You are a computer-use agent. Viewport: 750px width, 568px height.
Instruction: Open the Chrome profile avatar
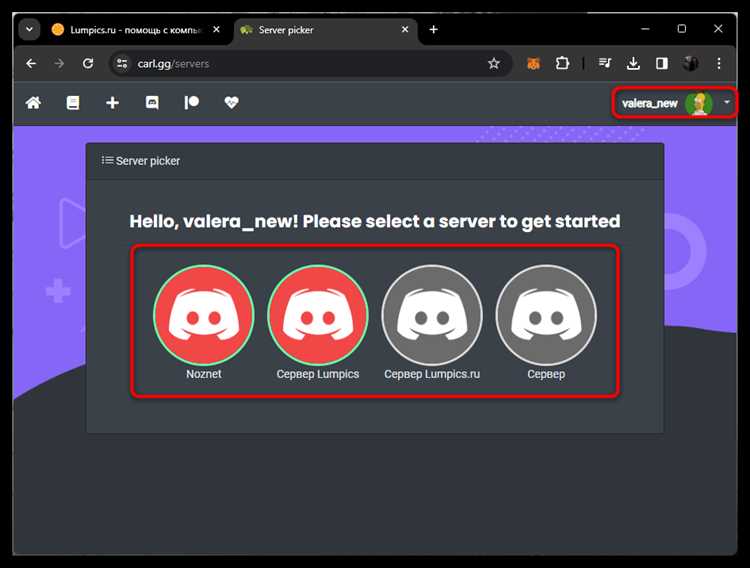(690, 64)
